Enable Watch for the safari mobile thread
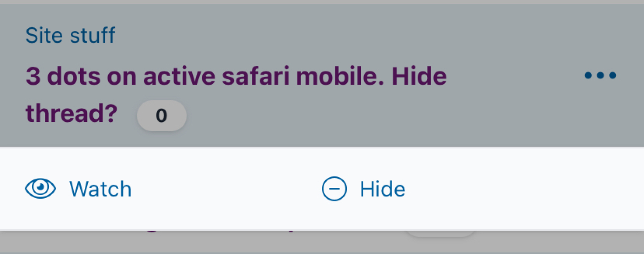 click(x=100, y=189)
